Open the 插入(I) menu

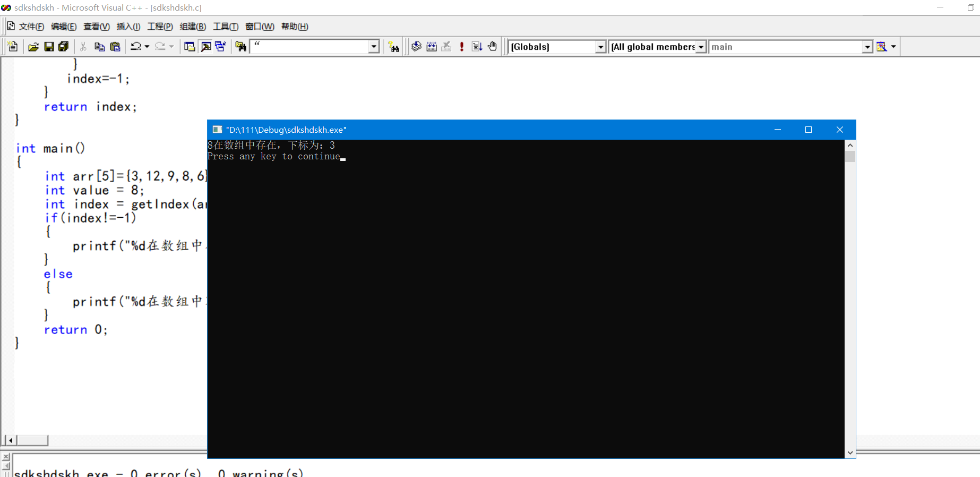pyautogui.click(x=128, y=27)
